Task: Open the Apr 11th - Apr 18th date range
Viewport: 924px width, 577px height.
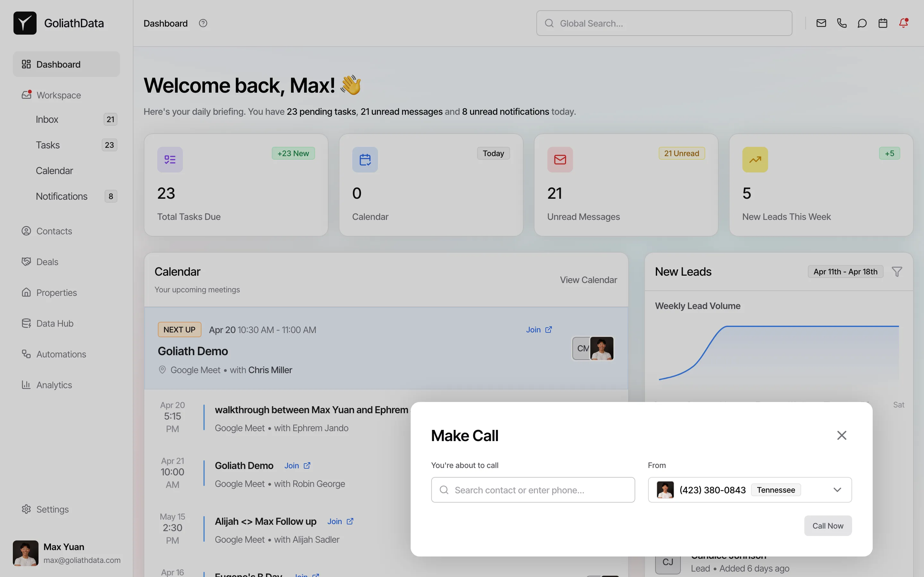Action: tap(845, 272)
